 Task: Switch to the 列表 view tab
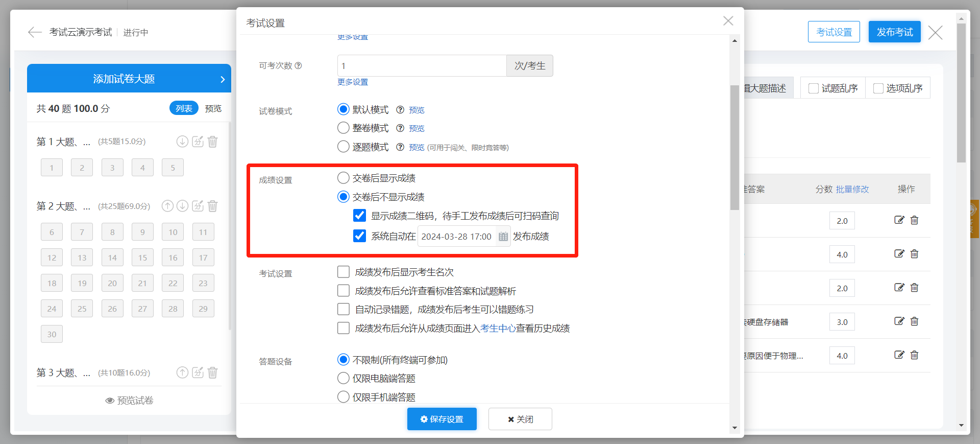pyautogui.click(x=184, y=108)
